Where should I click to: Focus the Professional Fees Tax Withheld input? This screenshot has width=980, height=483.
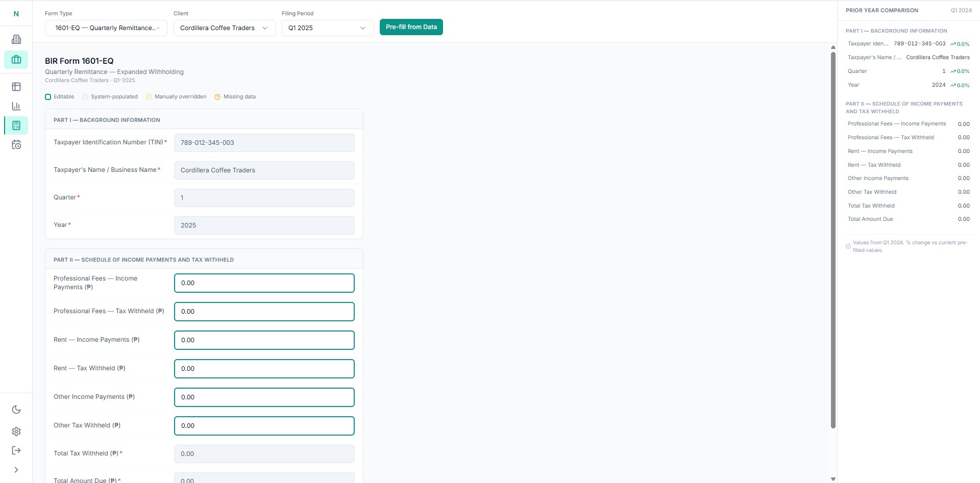coord(264,312)
